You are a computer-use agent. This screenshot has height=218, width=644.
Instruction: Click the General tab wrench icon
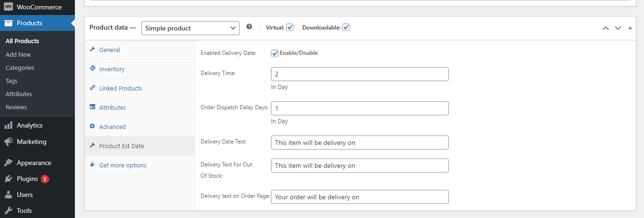(92, 50)
